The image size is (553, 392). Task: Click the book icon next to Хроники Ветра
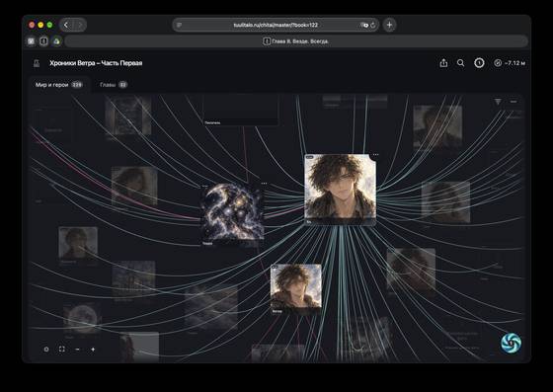click(37, 63)
